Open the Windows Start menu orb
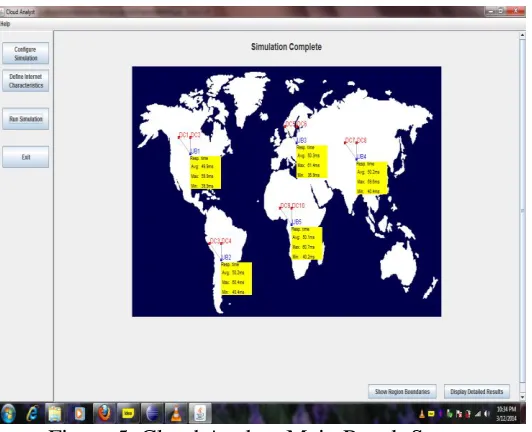 (8, 413)
